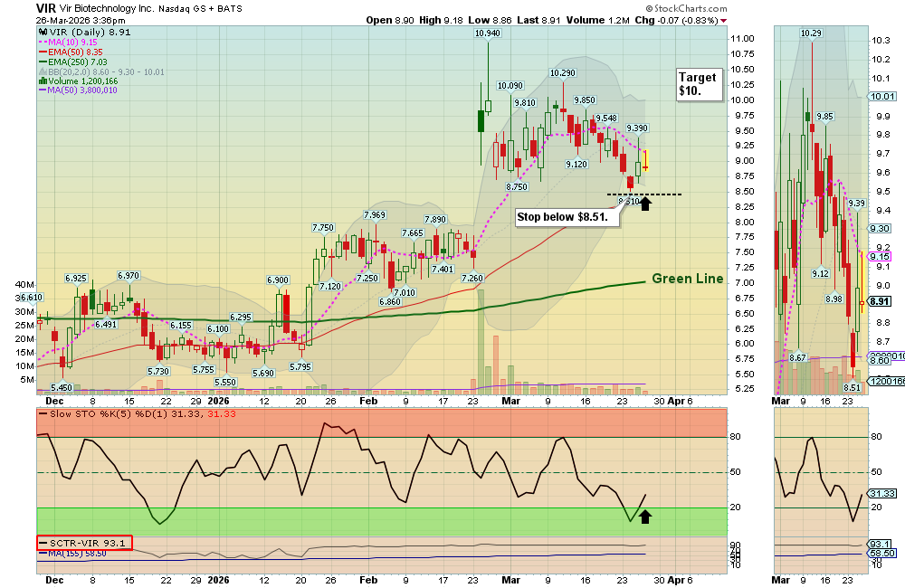Image resolution: width=905 pixels, height=588 pixels.
Task: Click the 7.401 price label
Action: point(443,270)
